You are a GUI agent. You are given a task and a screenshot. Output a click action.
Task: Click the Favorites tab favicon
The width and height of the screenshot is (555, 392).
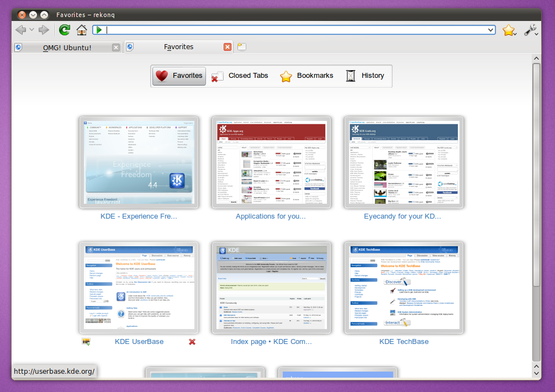pyautogui.click(x=130, y=47)
